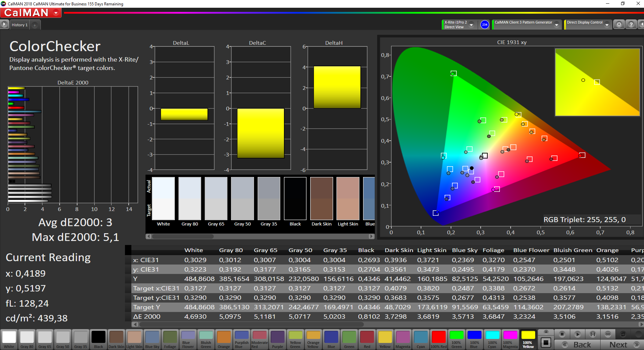Click the bracketed single-read icon
This screenshot has width=644, height=350.
tap(592, 334)
